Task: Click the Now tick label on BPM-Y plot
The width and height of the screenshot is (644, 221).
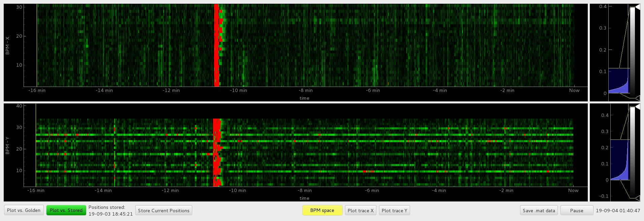Action: (x=573, y=190)
